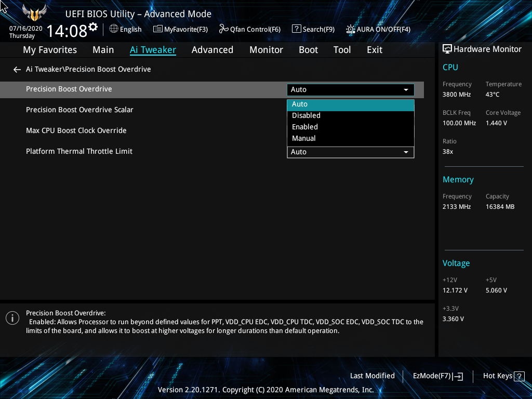The width and height of the screenshot is (532, 399).
Task: Open Platform Thermal Throttle Limit dropdown
Action: [351, 152]
